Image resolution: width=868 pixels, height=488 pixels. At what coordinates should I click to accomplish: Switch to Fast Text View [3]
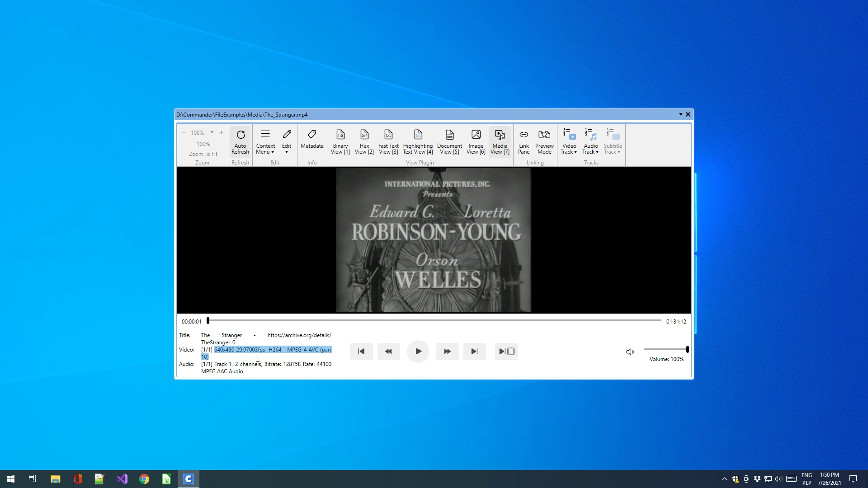(388, 141)
